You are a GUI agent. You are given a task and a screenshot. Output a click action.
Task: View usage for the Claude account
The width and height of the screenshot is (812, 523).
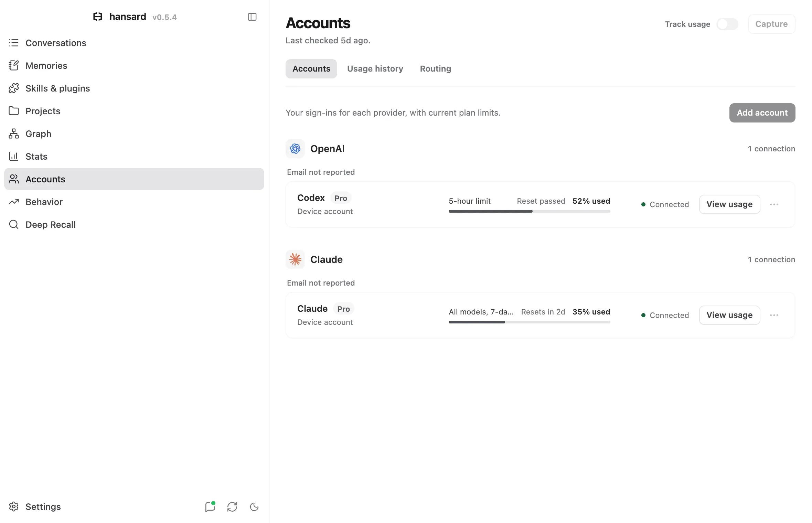pyautogui.click(x=729, y=315)
